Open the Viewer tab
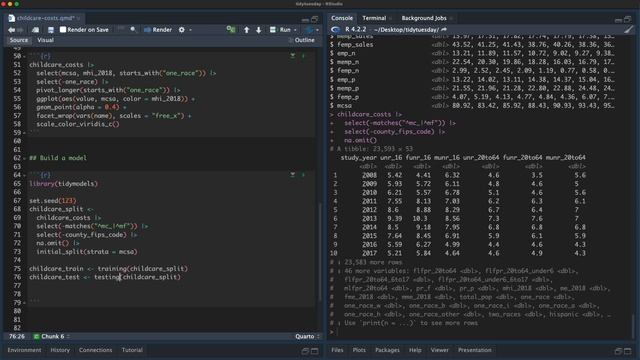 (x=440, y=350)
